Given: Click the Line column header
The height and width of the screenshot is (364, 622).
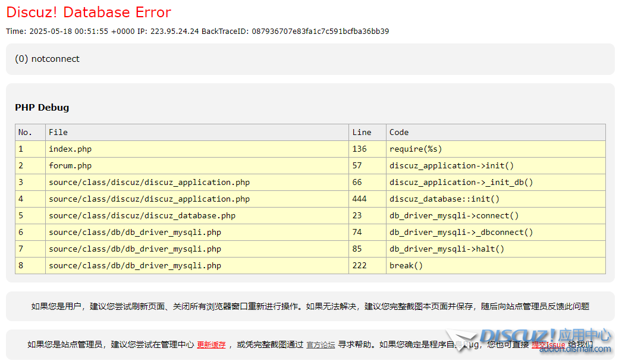Looking at the screenshot, I should point(367,132).
